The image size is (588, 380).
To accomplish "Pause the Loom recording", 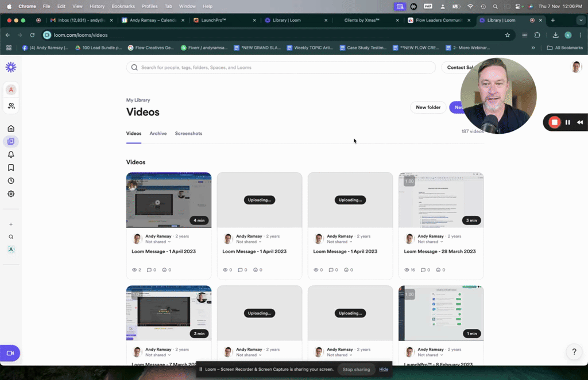I will click(x=568, y=122).
